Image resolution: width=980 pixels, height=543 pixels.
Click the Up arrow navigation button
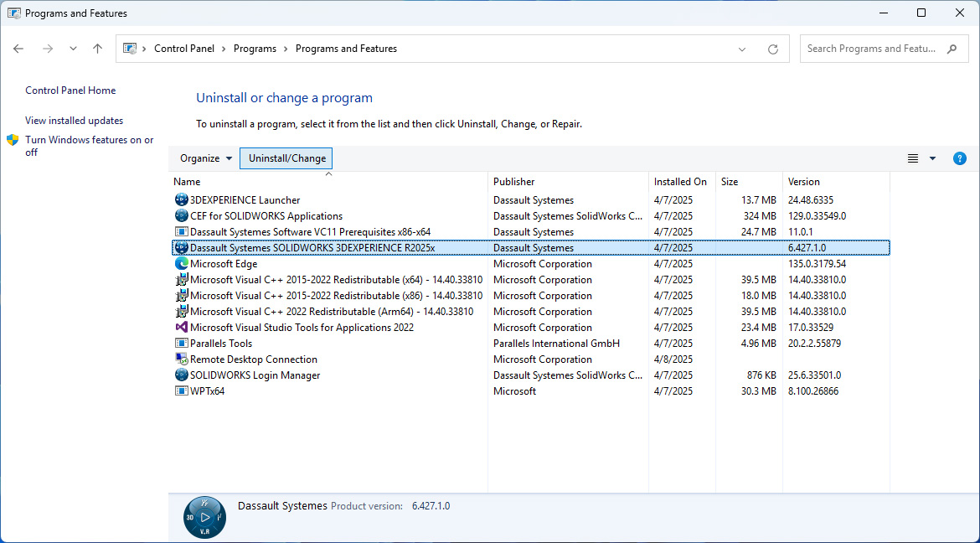coord(97,49)
